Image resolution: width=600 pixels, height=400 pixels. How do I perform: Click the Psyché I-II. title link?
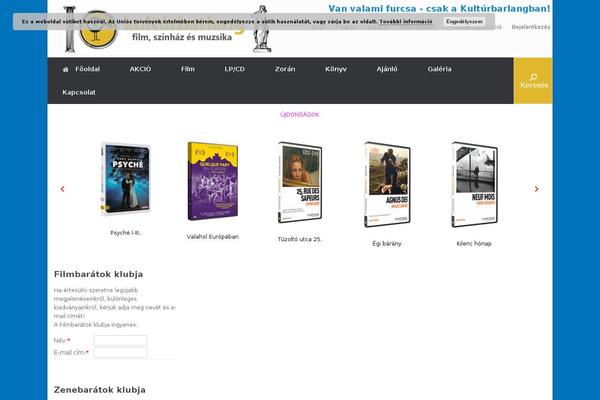click(126, 233)
